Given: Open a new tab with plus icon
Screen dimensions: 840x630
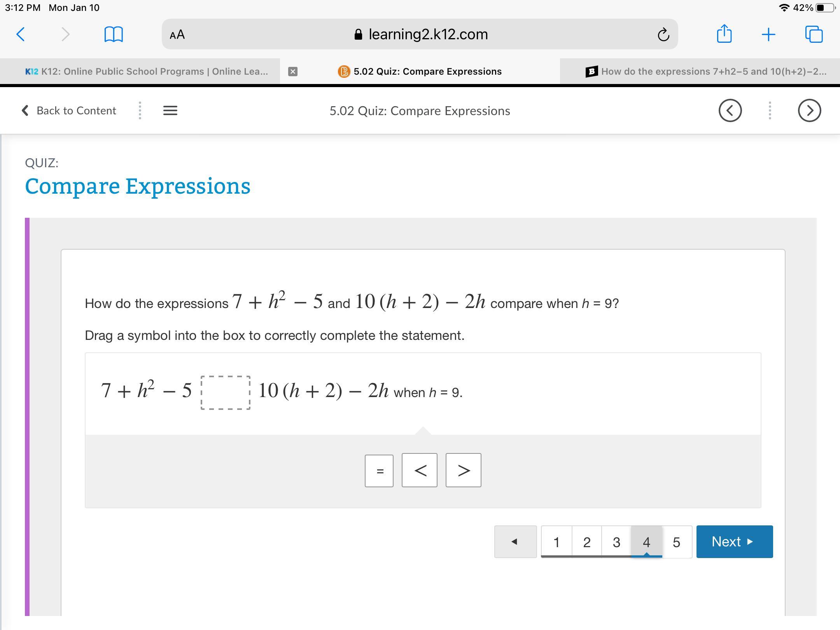Looking at the screenshot, I should click(768, 34).
